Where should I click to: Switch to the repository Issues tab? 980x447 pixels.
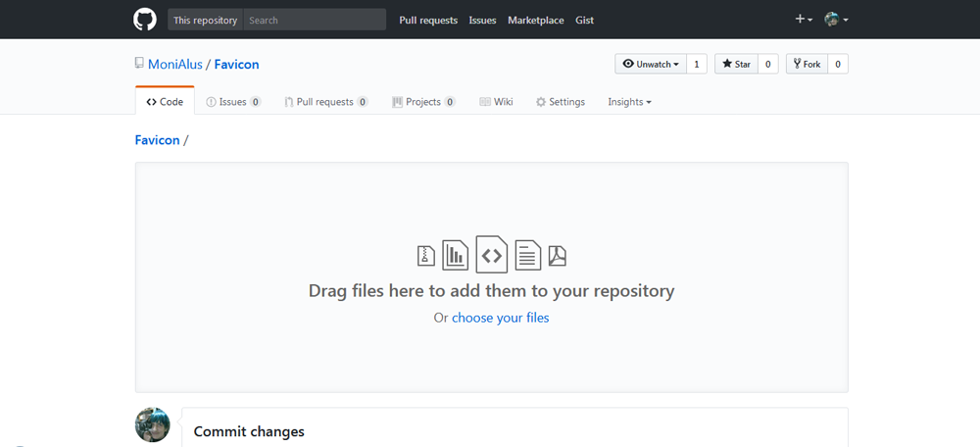(233, 102)
